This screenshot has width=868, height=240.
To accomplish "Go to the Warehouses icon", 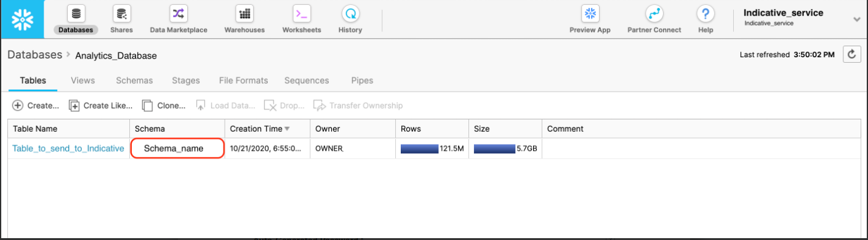I will tap(244, 14).
